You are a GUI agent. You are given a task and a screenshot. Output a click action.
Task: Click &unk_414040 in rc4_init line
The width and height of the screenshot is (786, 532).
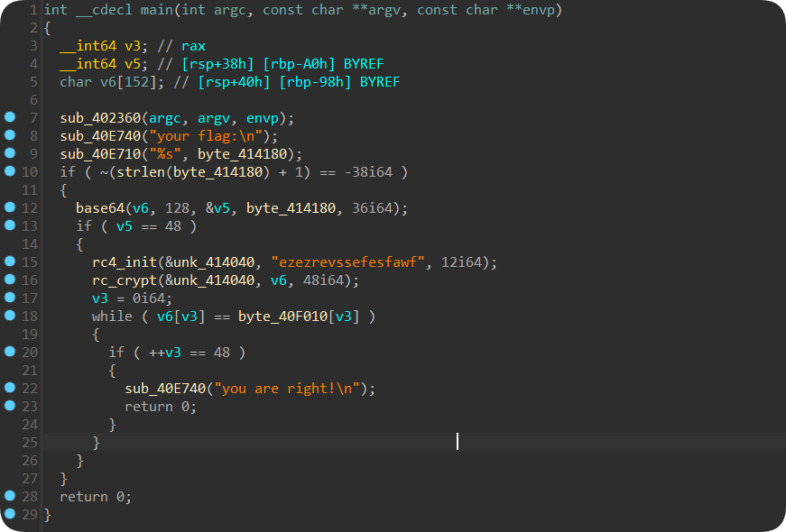(209, 262)
